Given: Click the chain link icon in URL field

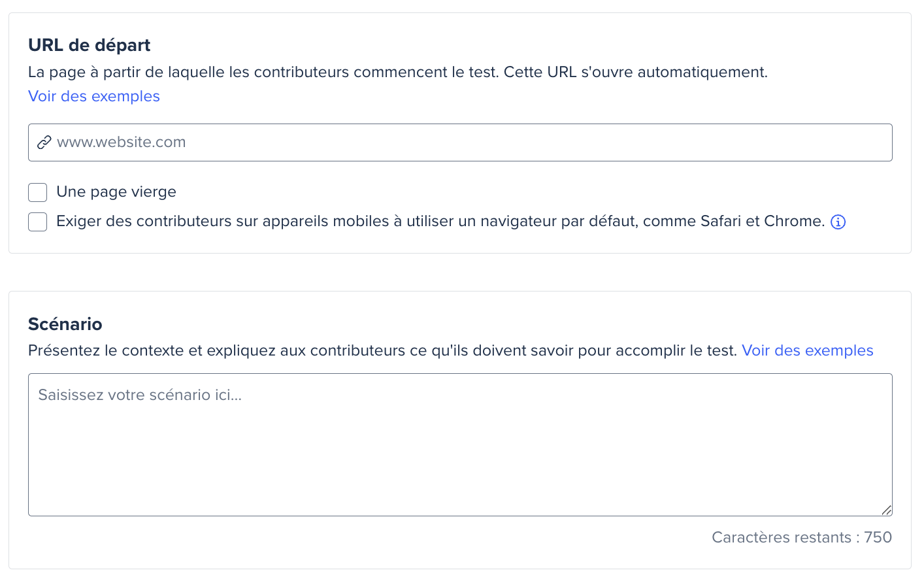Looking at the screenshot, I should [x=44, y=142].
